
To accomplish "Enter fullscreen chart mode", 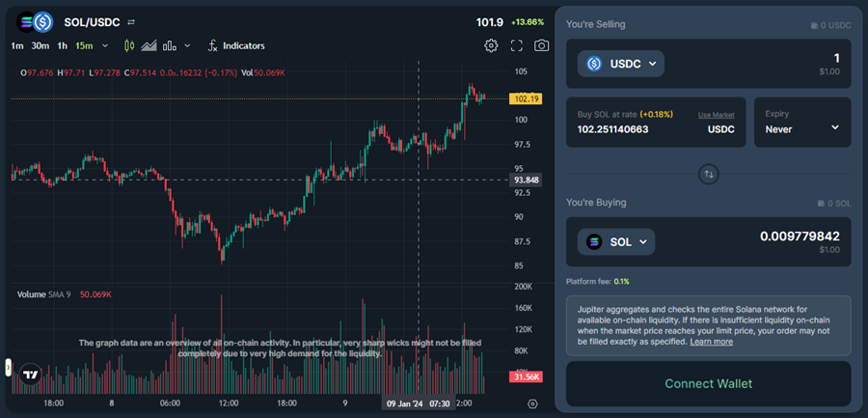I will (x=517, y=45).
